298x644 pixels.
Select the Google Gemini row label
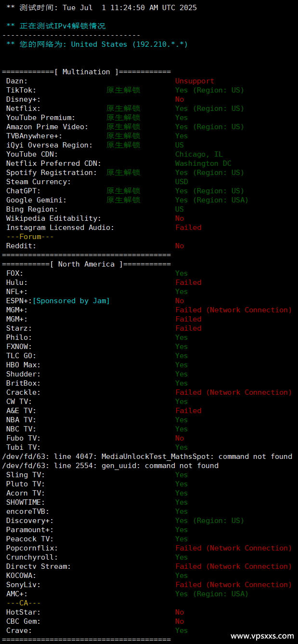[x=36, y=200]
